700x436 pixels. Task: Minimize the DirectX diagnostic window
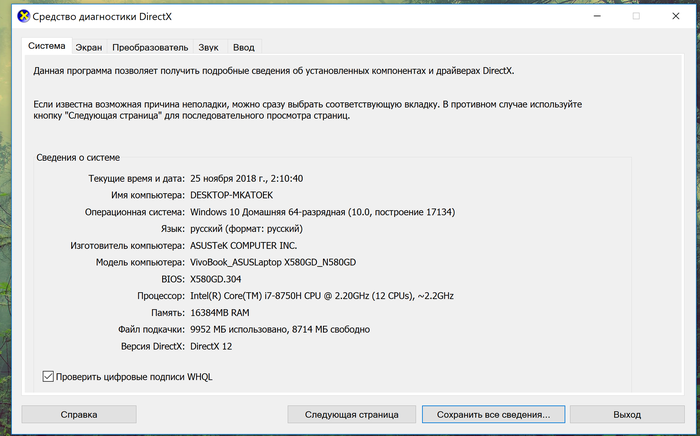pyautogui.click(x=590, y=16)
